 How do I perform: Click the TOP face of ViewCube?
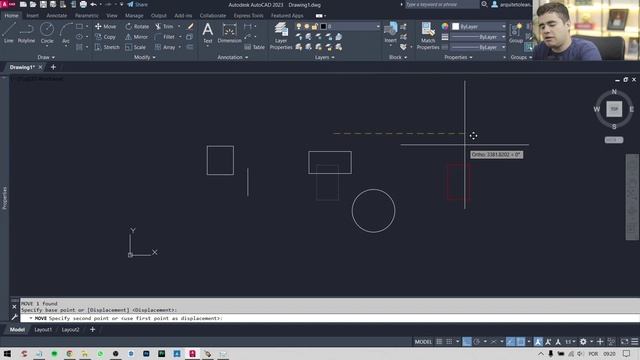tap(614, 109)
